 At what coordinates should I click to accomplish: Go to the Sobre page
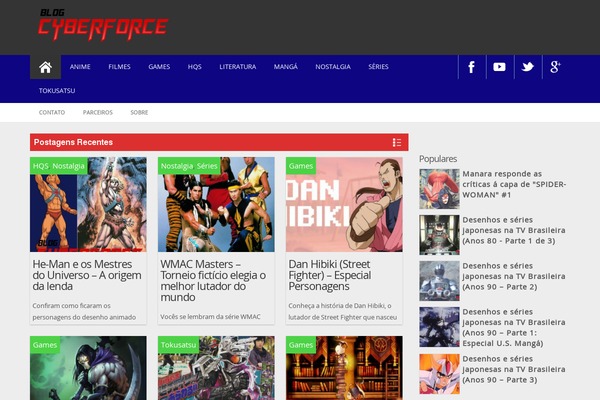click(x=139, y=113)
